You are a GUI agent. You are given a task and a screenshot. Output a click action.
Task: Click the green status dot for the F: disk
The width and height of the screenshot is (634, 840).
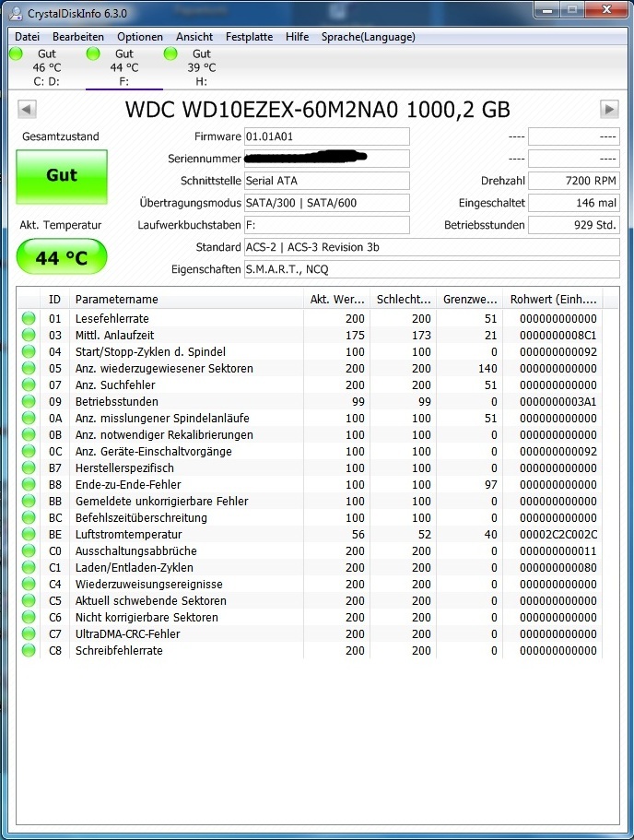93,53
